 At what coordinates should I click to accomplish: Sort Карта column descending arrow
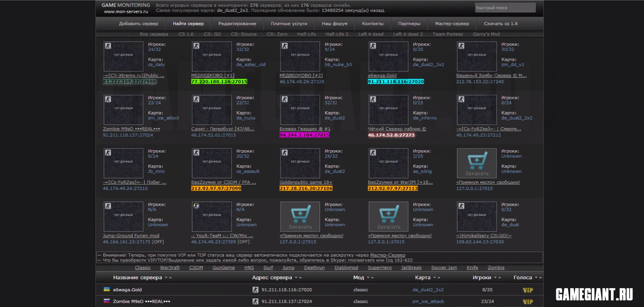(435, 278)
